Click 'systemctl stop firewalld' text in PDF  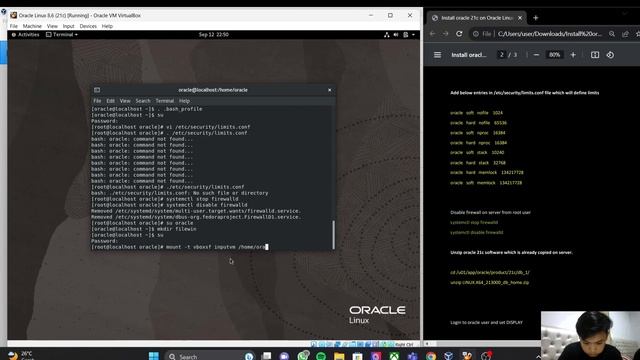click(474, 222)
